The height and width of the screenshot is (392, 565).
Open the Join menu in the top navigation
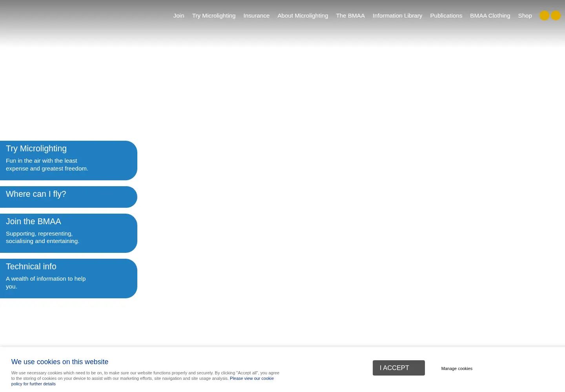[179, 16]
